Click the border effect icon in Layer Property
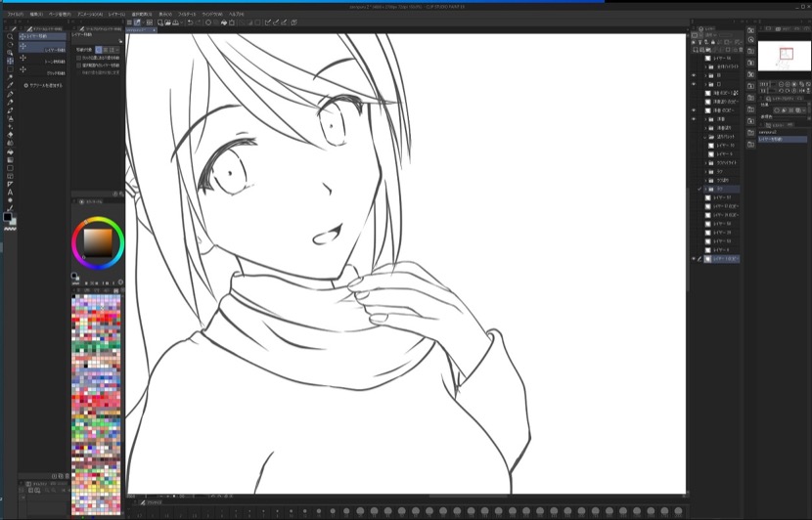 coord(776,110)
